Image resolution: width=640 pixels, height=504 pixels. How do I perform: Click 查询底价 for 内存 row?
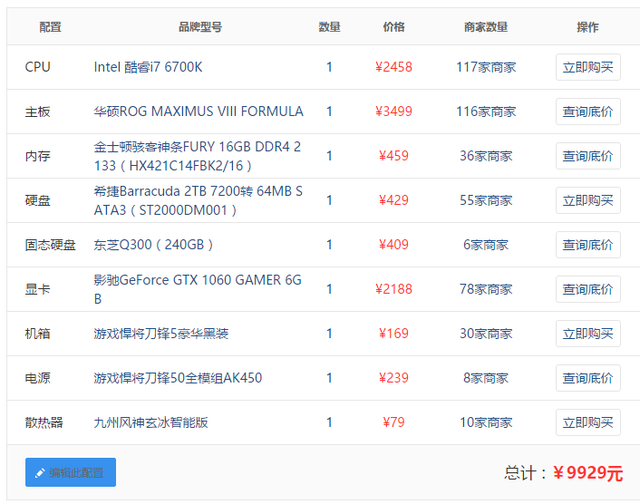pos(588,156)
